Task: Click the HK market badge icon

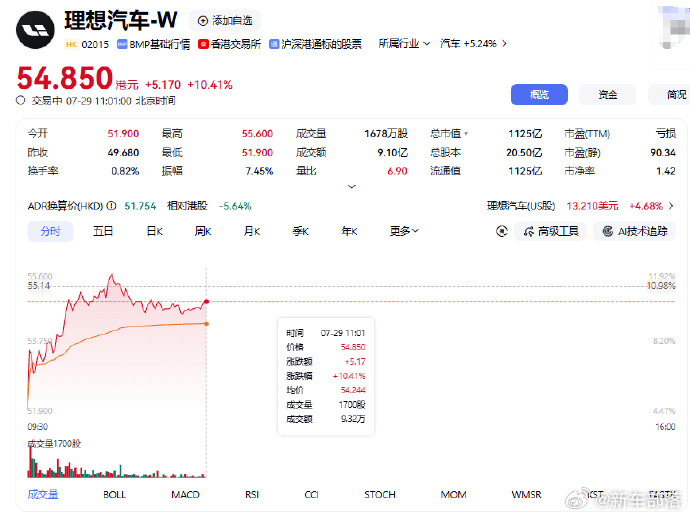Action: [x=71, y=44]
